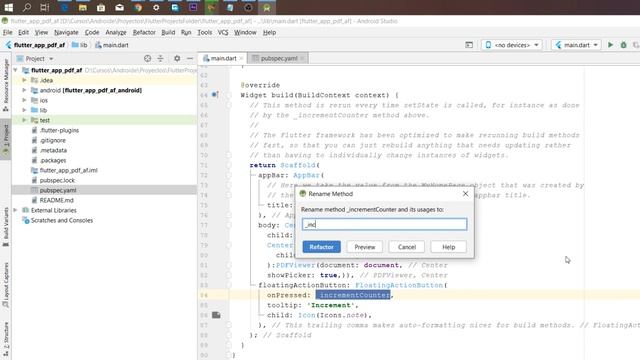Select .gitignore in project tree
The height and width of the screenshot is (360, 640).
tap(53, 140)
